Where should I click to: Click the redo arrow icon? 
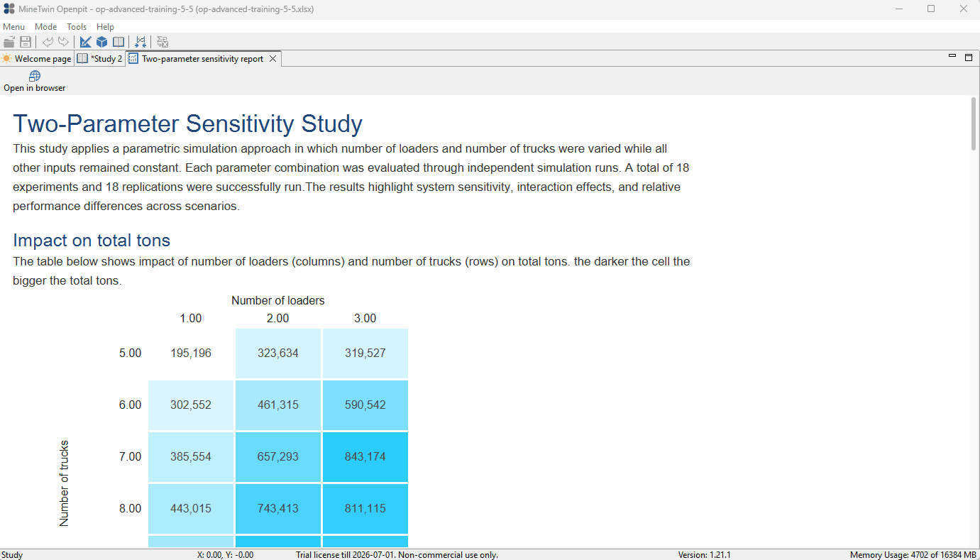coord(64,42)
